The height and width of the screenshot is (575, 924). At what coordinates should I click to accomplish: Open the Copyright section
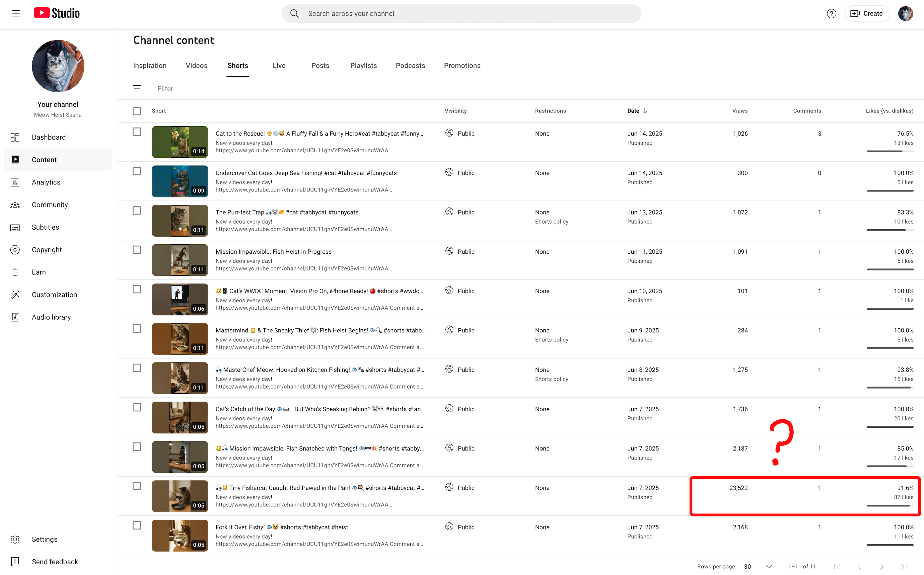pyautogui.click(x=47, y=249)
